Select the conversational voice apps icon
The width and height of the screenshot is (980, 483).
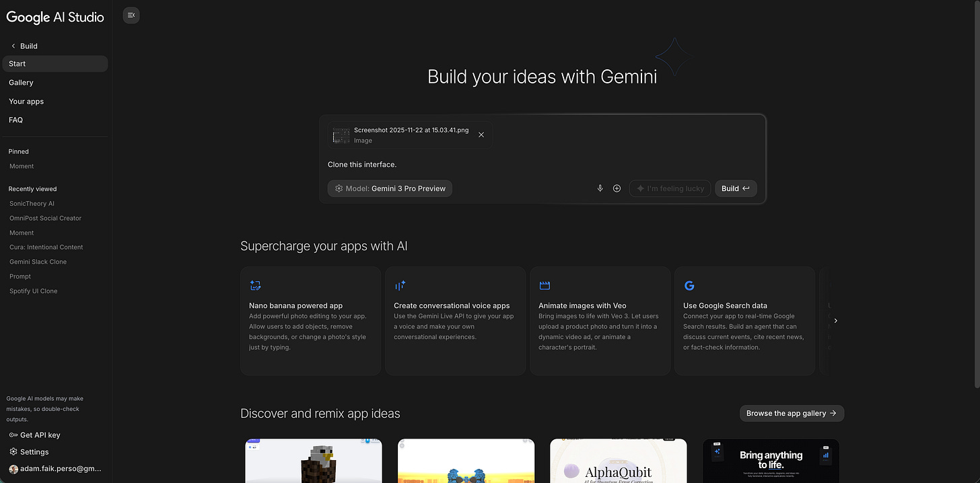coord(400,285)
